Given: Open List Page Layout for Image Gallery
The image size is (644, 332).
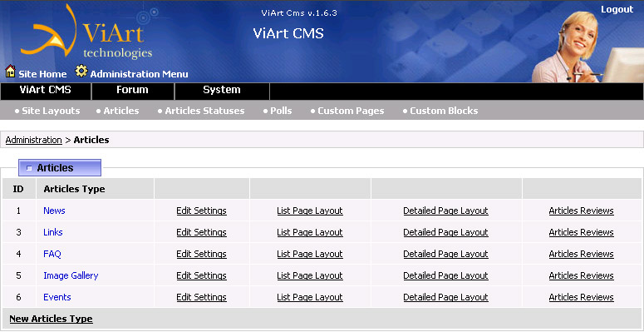Looking at the screenshot, I should click(x=310, y=275).
